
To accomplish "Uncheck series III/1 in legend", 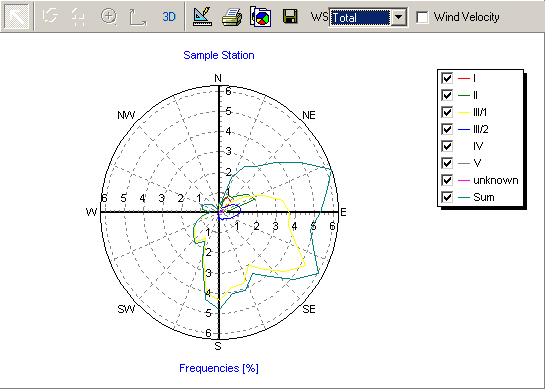I will point(447,112).
